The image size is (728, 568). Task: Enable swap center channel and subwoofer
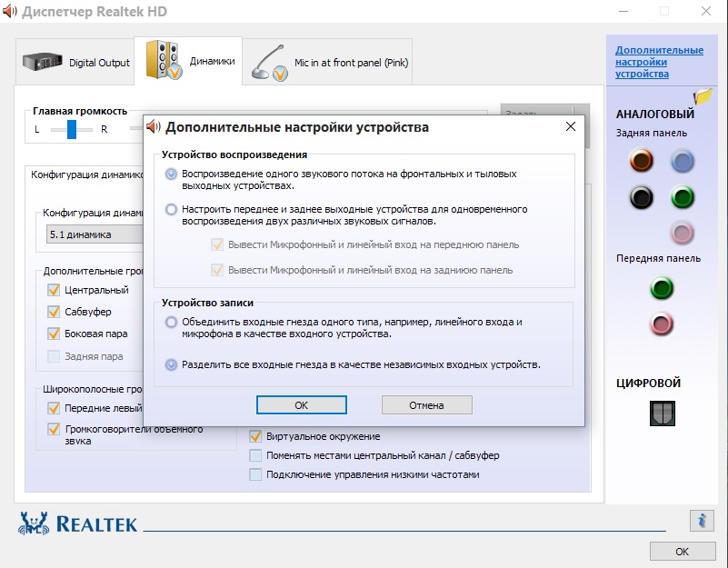255,455
